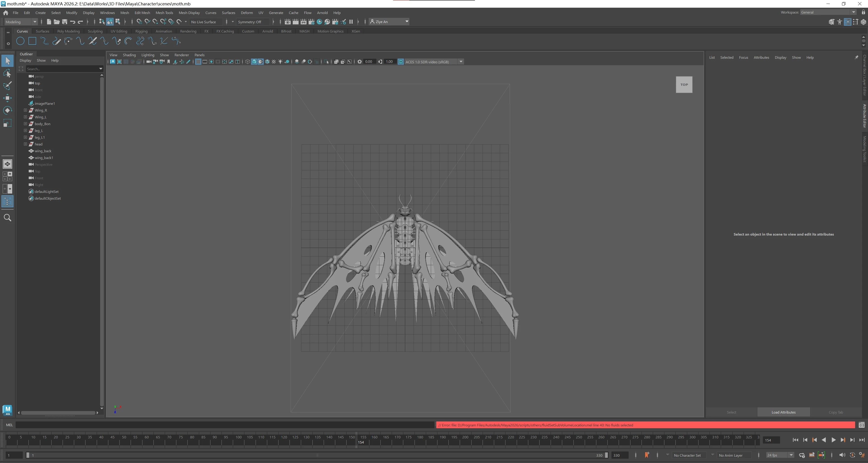Switch to the Rigging shelf tab
The height and width of the screenshot is (463, 868).
(x=142, y=31)
